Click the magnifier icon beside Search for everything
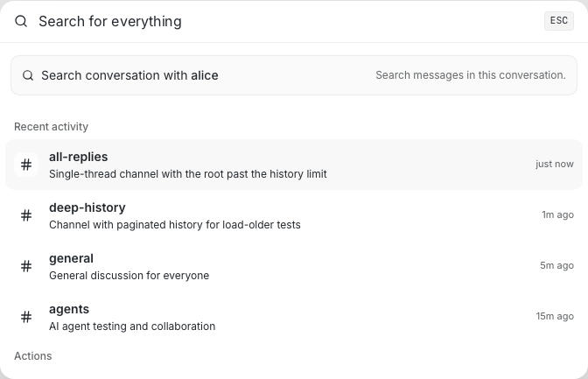 (21, 21)
